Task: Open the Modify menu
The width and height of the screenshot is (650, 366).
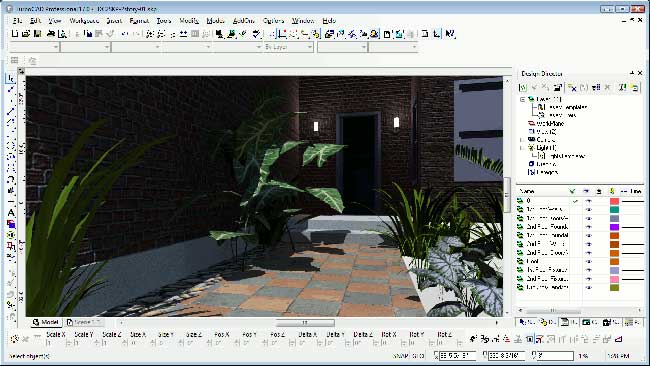Action: point(189,20)
